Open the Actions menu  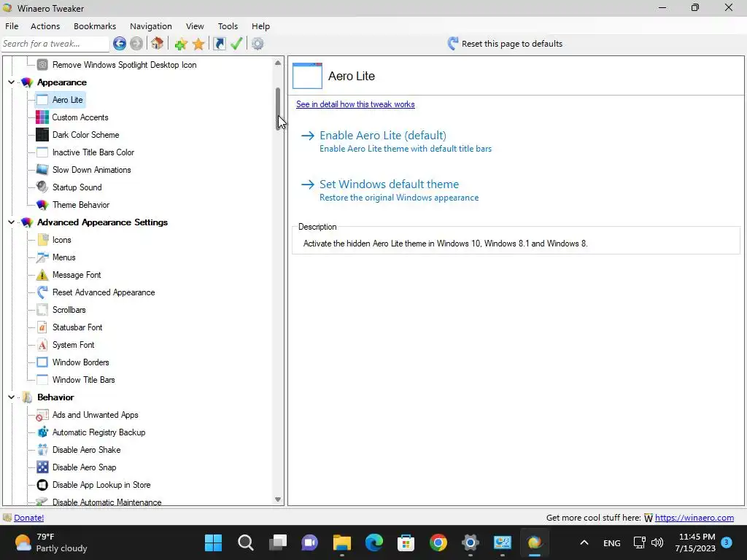point(45,26)
